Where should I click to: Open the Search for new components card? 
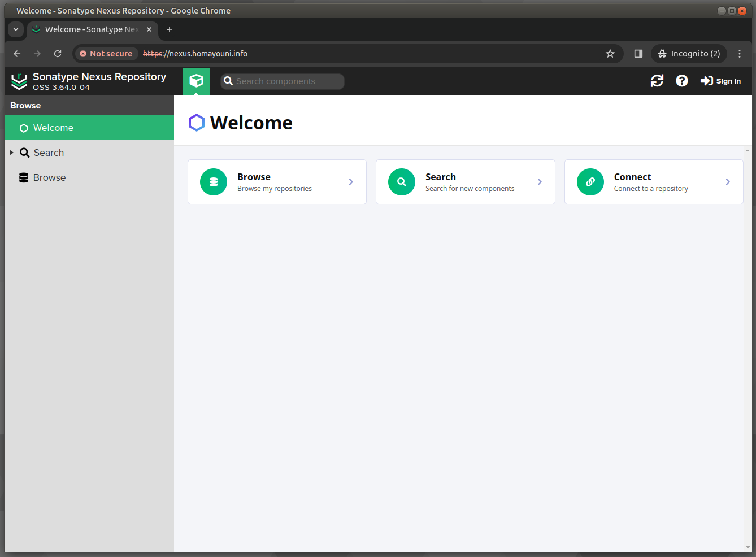tap(466, 182)
